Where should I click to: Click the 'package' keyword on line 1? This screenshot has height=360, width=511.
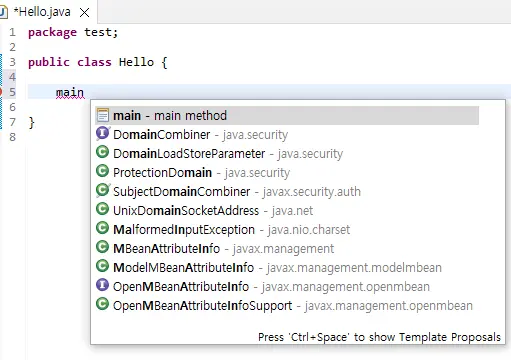pos(52,33)
